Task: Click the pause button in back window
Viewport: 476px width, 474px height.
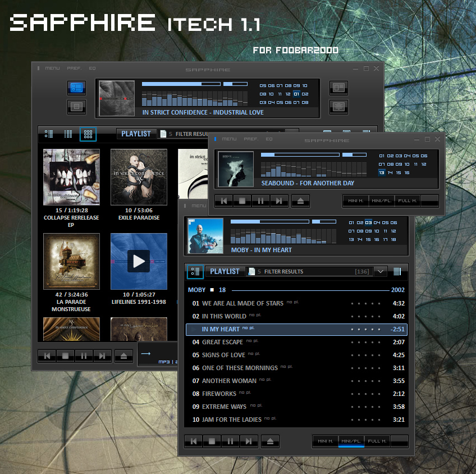Action: point(84,356)
